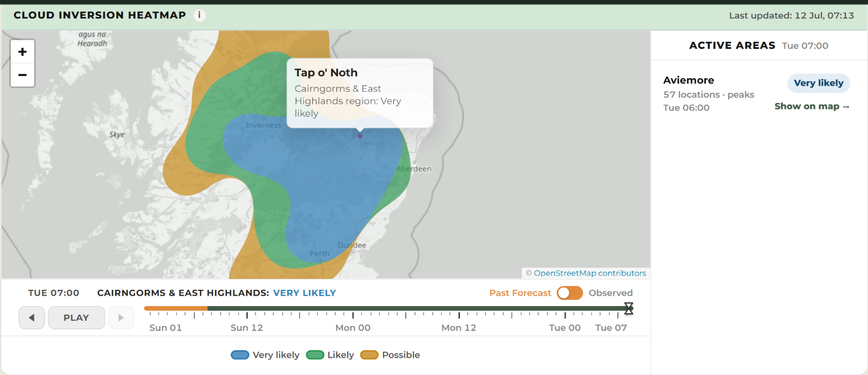Viewport: 868px width, 375px height.
Task: Click the Tue 07 timeline label
Action: (611, 328)
